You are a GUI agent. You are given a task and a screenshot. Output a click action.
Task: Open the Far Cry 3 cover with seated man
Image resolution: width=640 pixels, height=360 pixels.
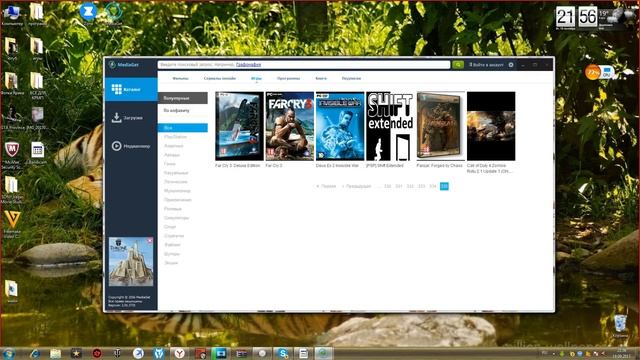(x=289, y=126)
